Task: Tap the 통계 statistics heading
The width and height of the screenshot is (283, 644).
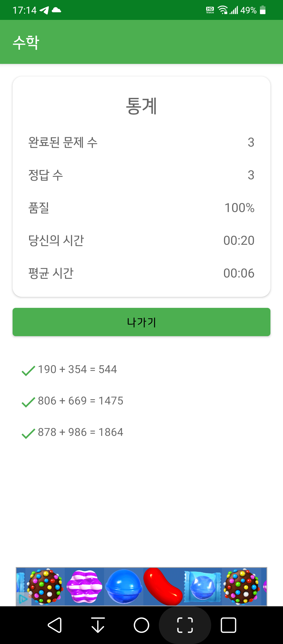Action: (141, 106)
